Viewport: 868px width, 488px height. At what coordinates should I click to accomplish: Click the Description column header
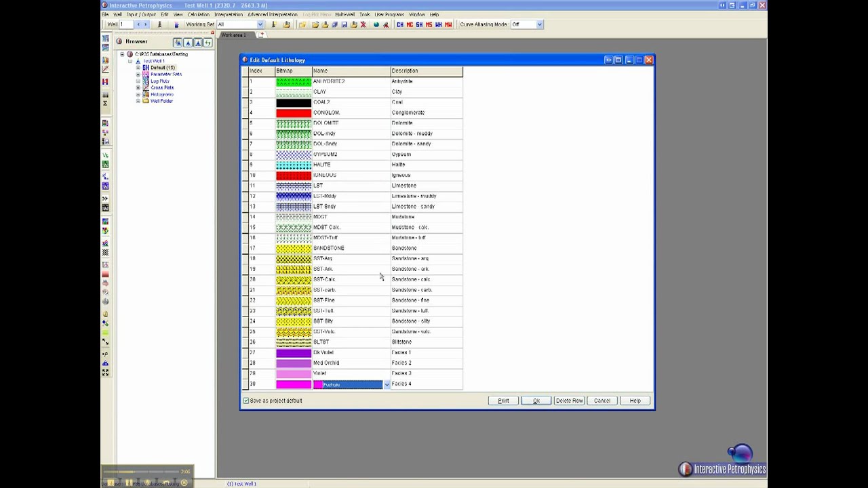point(427,70)
